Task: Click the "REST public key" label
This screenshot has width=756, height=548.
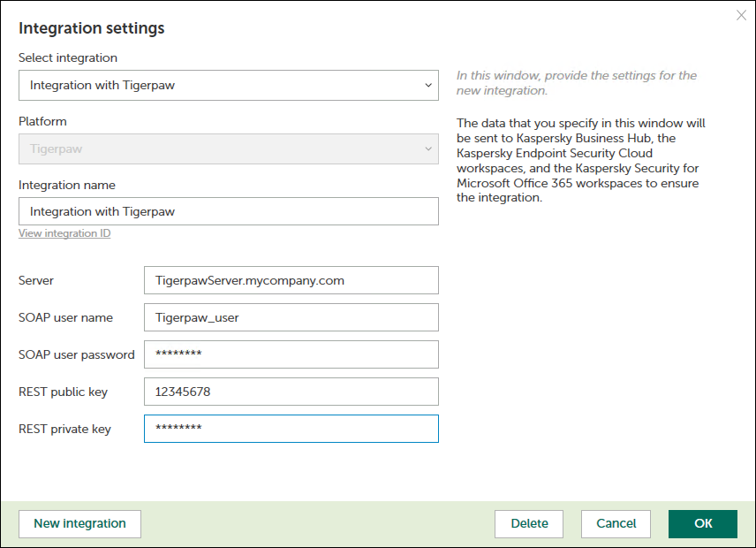Action: 62,392
